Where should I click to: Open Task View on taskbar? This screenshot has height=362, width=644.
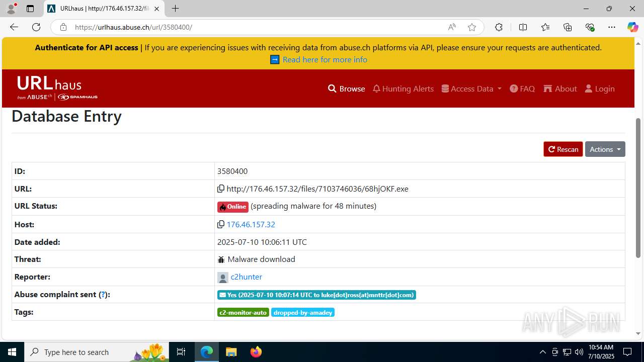[x=181, y=352]
